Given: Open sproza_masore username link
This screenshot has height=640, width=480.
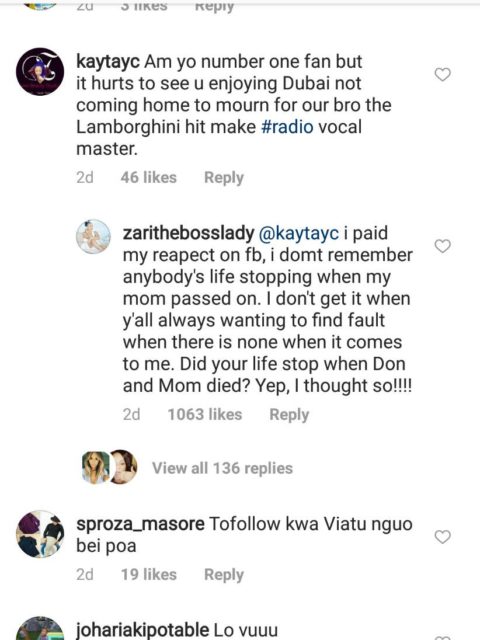Looking at the screenshot, I should click(140, 524).
